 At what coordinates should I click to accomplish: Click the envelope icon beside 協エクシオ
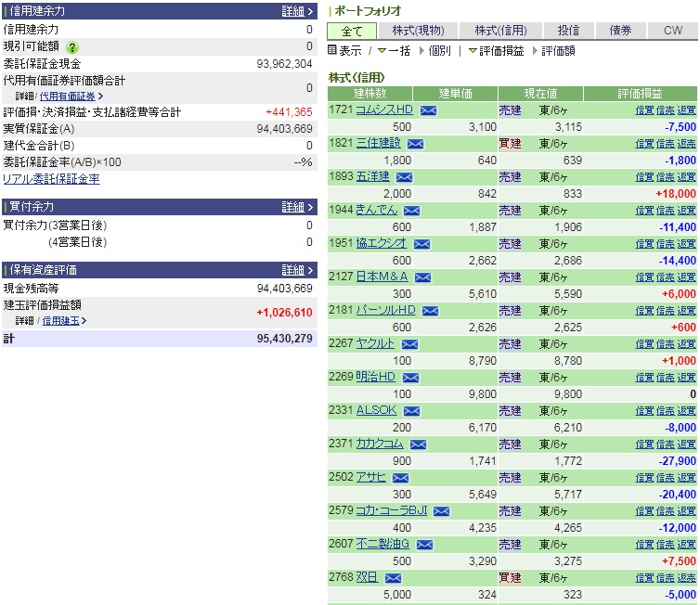click(x=421, y=244)
